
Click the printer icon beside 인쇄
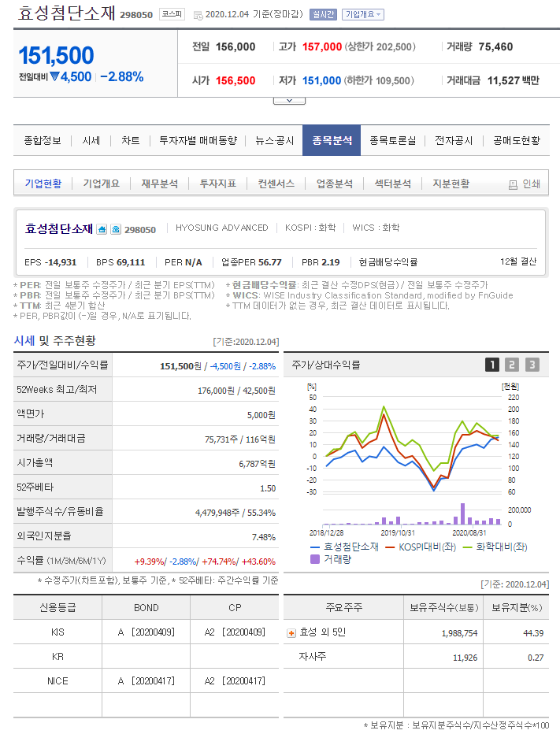tap(514, 184)
